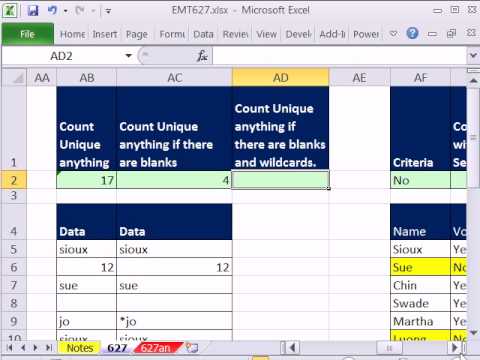This screenshot has width=480, height=360.
Task: Switch to the 627an sheet tab
Action: pos(156,348)
